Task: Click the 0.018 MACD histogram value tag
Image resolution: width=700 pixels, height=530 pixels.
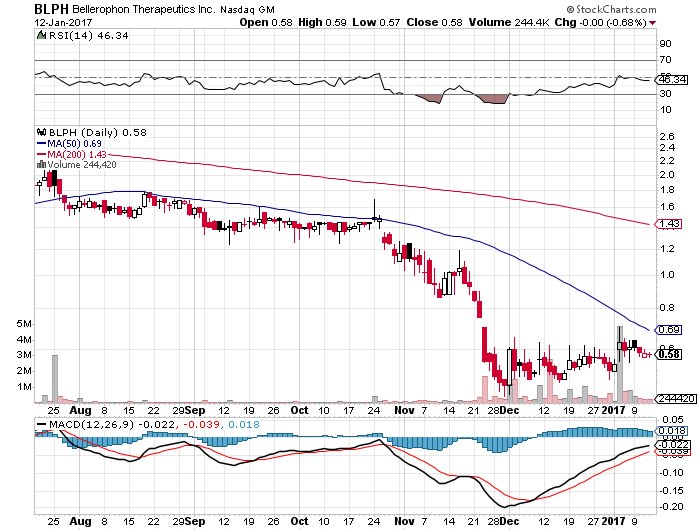Action: point(671,431)
